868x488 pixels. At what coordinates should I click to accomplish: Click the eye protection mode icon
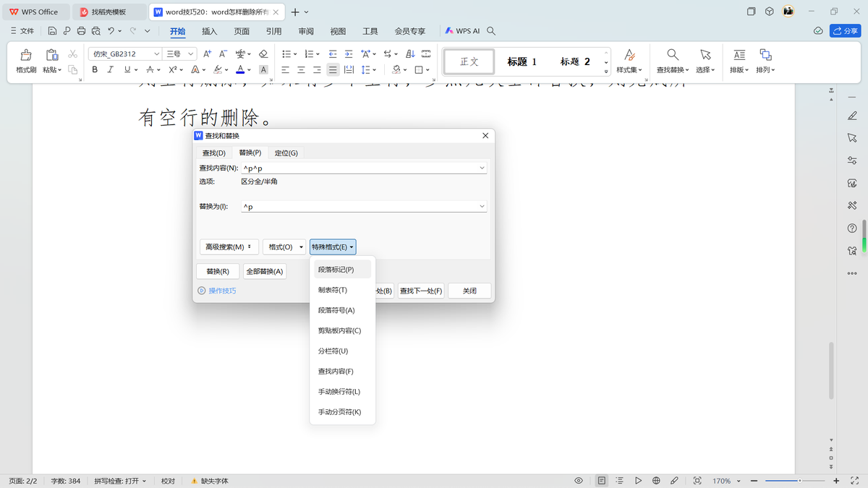[x=579, y=481]
